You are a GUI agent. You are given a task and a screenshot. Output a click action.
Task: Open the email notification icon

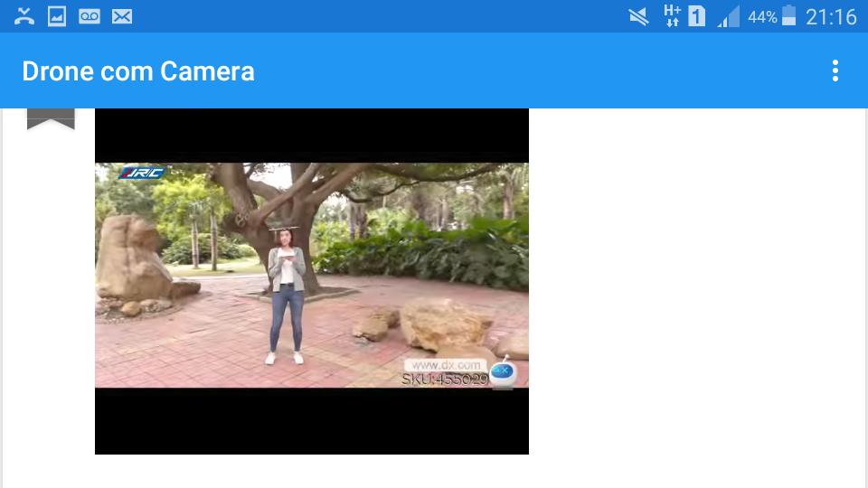coord(122,16)
